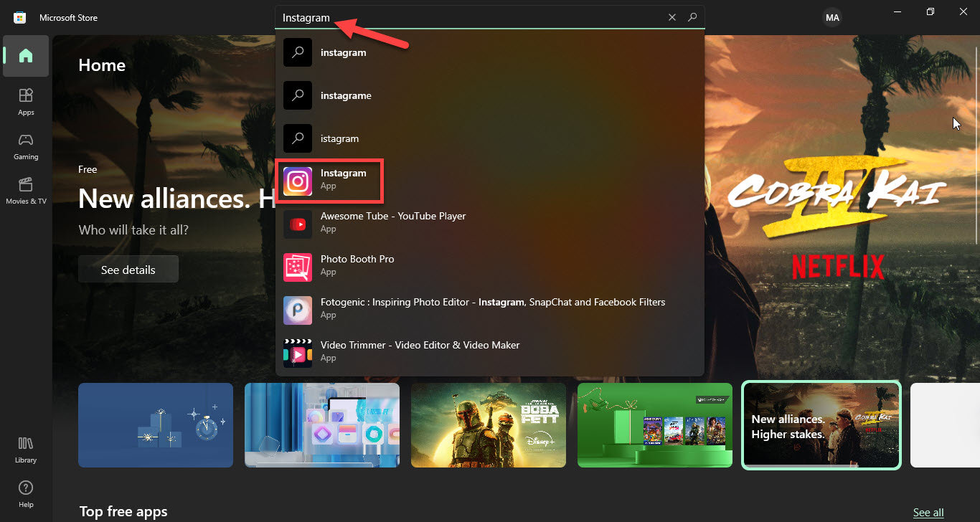
Task: Click the magnifier search button
Action: tap(692, 17)
